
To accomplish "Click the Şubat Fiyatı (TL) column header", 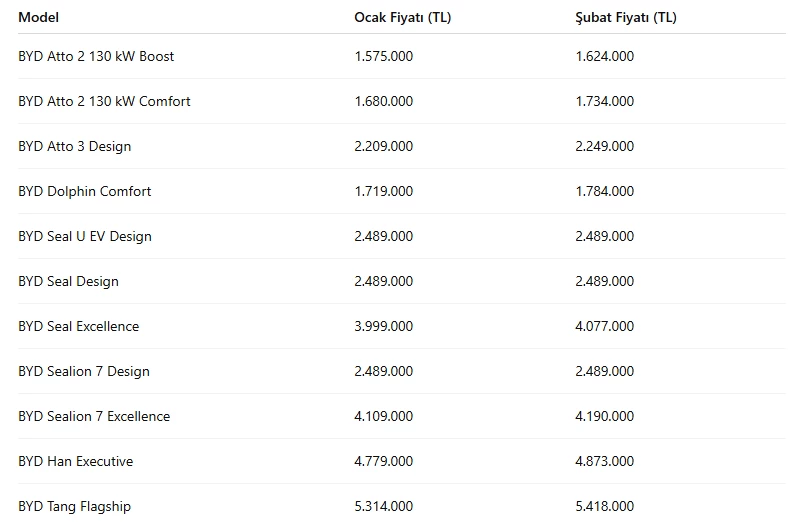I will (x=626, y=17).
